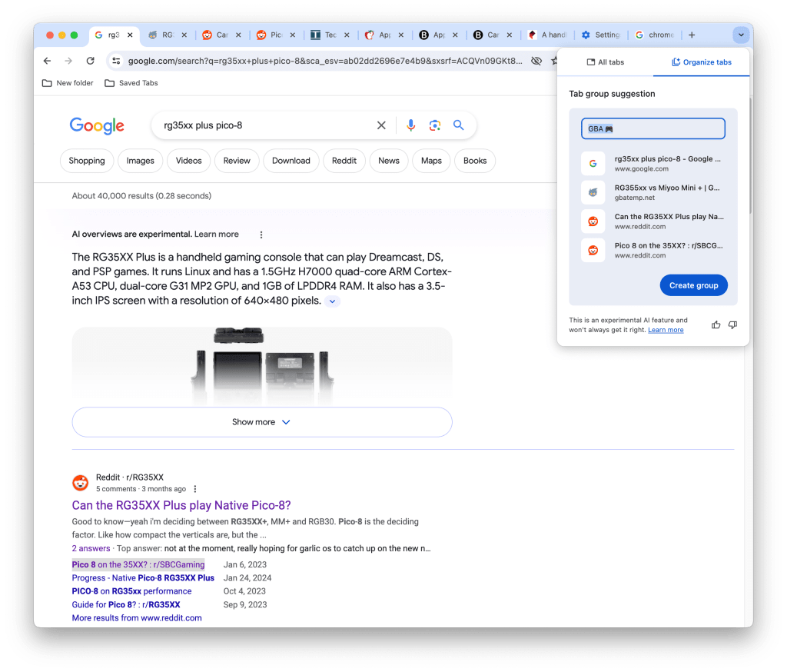The width and height of the screenshot is (787, 672).
Task: Go back using the back arrow
Action: coord(48,61)
